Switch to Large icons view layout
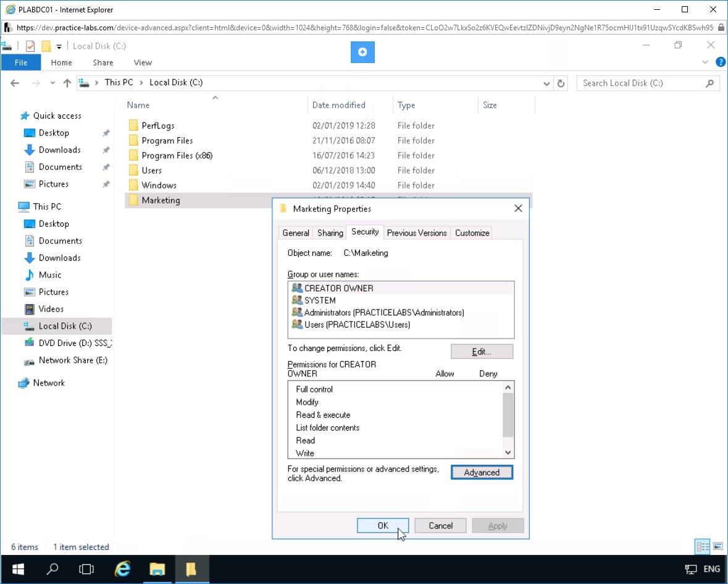This screenshot has width=728, height=584. click(718, 546)
